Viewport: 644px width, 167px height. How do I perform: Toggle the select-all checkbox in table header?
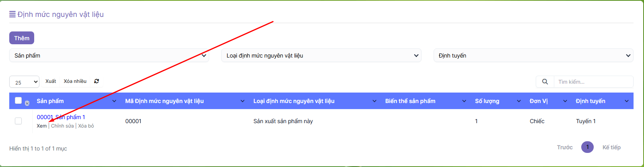point(18,101)
